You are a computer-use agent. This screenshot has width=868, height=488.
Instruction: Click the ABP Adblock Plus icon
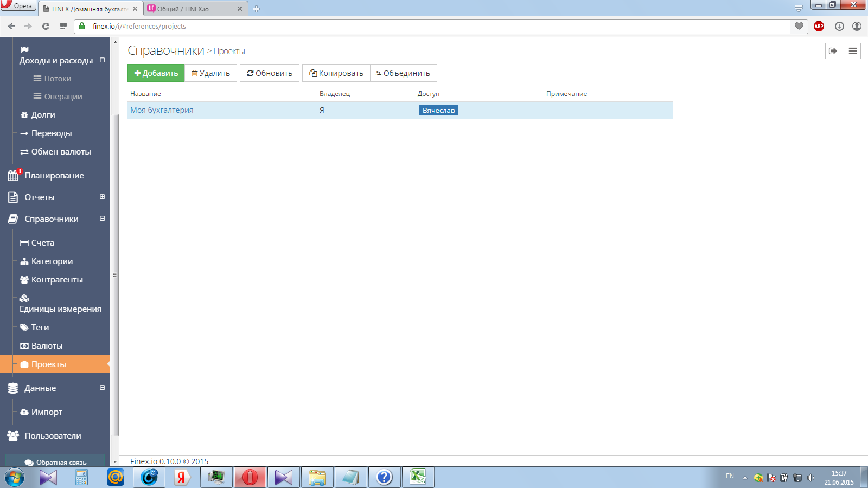[819, 26]
